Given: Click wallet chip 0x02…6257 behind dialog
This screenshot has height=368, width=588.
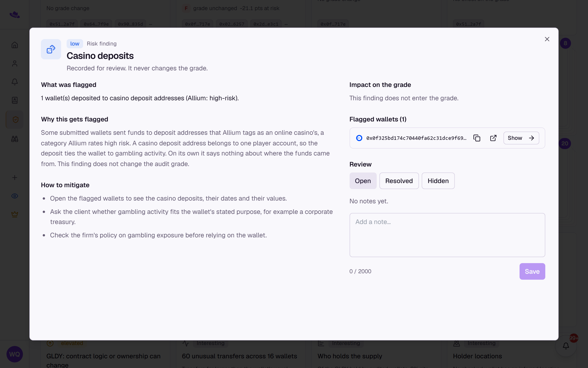Looking at the screenshot, I should pyautogui.click(x=232, y=24).
